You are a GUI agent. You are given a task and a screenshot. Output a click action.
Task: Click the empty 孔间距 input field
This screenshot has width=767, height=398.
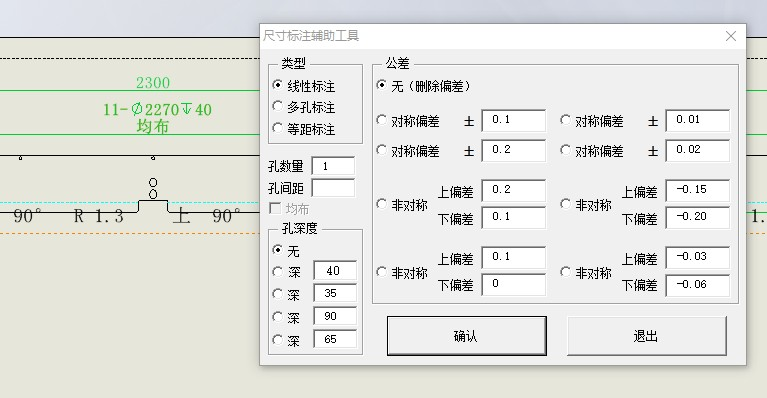click(x=333, y=188)
